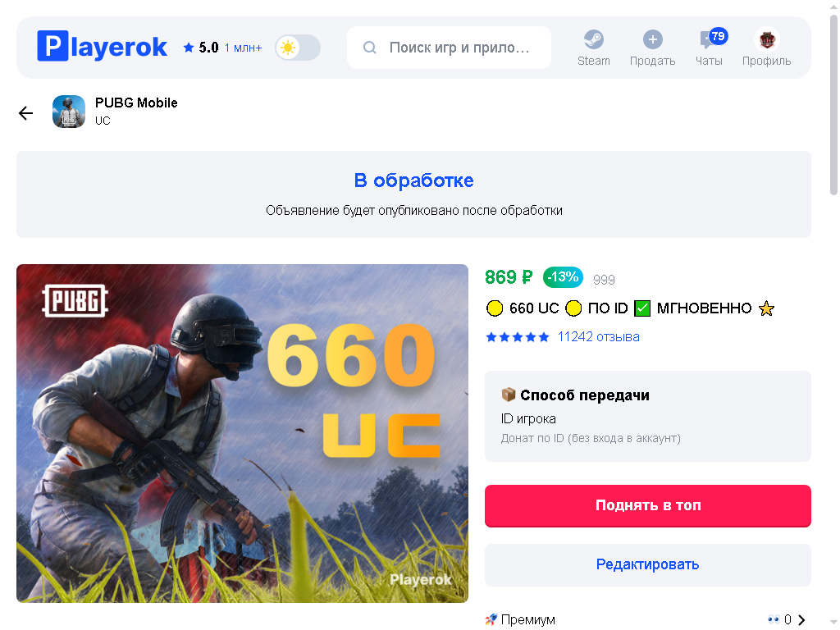Open the PUBG Mobile game icon
840x630 pixels.
click(x=69, y=112)
